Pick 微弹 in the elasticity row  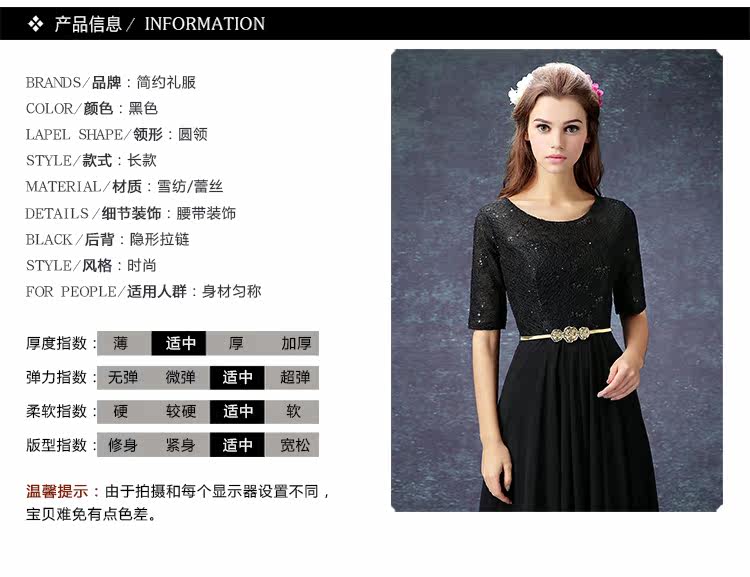(x=181, y=377)
